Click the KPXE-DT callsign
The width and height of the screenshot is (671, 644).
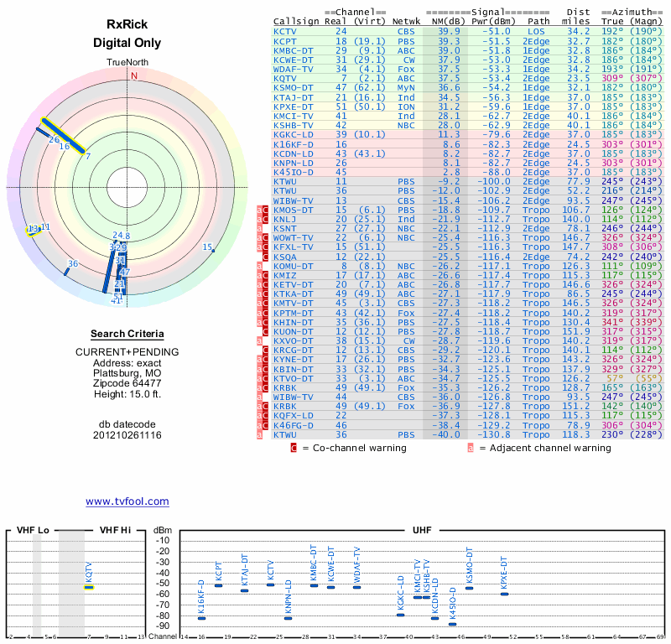pos(294,107)
